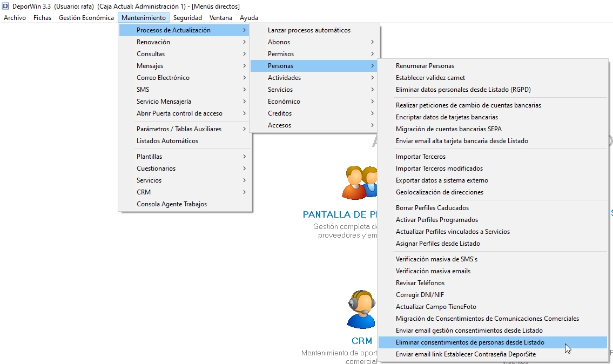Viewport: 613px width, 364px height.
Task: Click the DeporWin app icon in title bar
Action: [x=5, y=6]
